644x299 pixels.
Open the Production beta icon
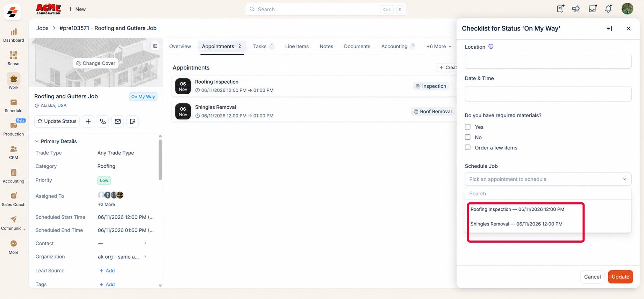[14, 125]
